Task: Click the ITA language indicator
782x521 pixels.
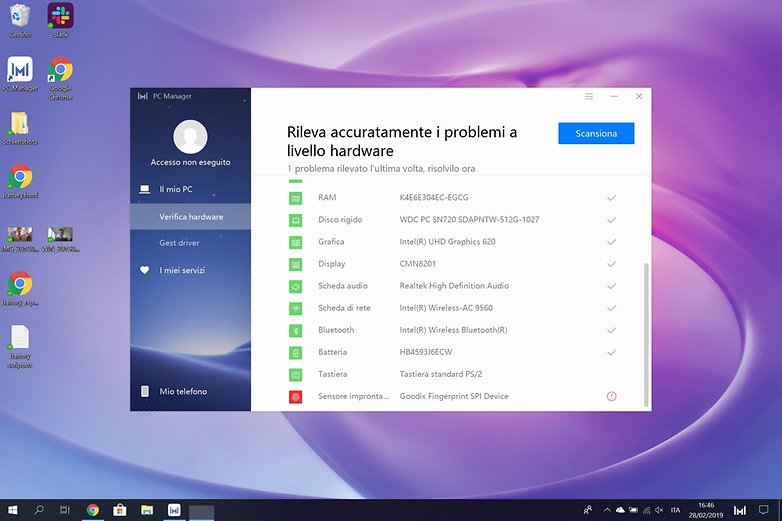Action: (x=675, y=510)
